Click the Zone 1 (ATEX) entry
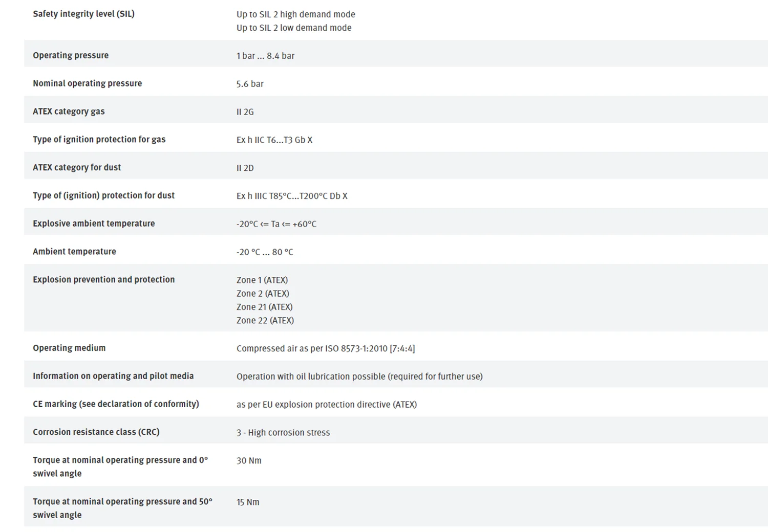The image size is (768, 532). (x=262, y=280)
